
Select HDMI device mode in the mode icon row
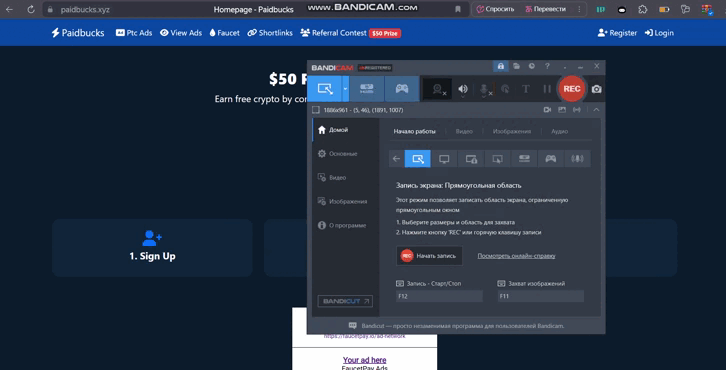tap(524, 159)
